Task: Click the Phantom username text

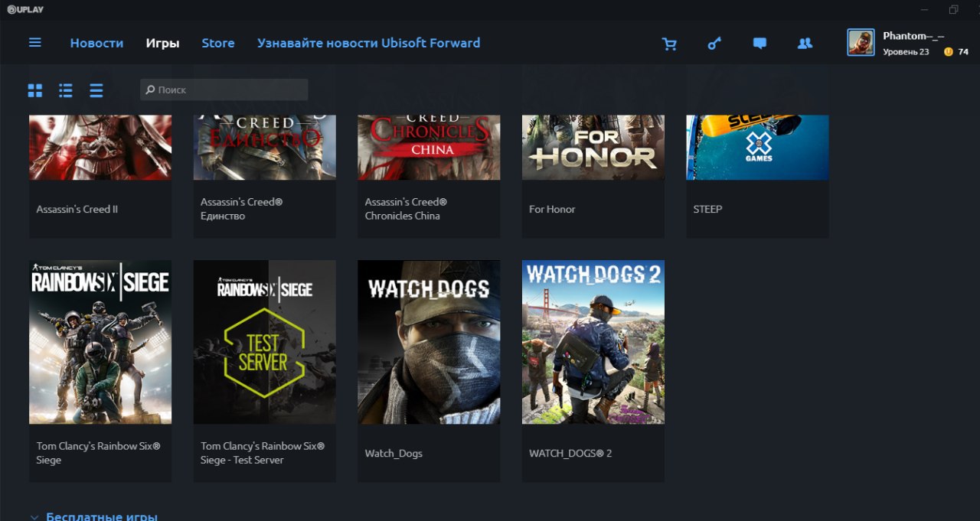Action: pyautogui.click(x=913, y=36)
